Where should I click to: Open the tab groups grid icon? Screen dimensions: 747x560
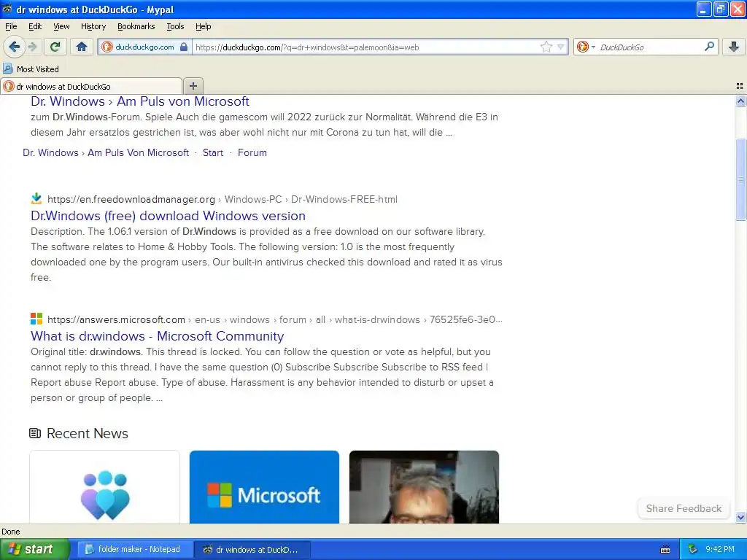[740, 86]
